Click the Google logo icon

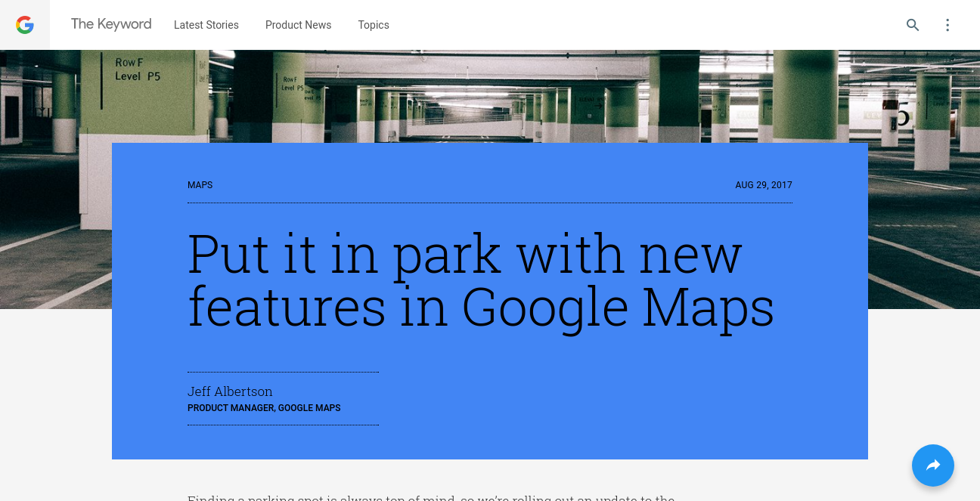[25, 25]
